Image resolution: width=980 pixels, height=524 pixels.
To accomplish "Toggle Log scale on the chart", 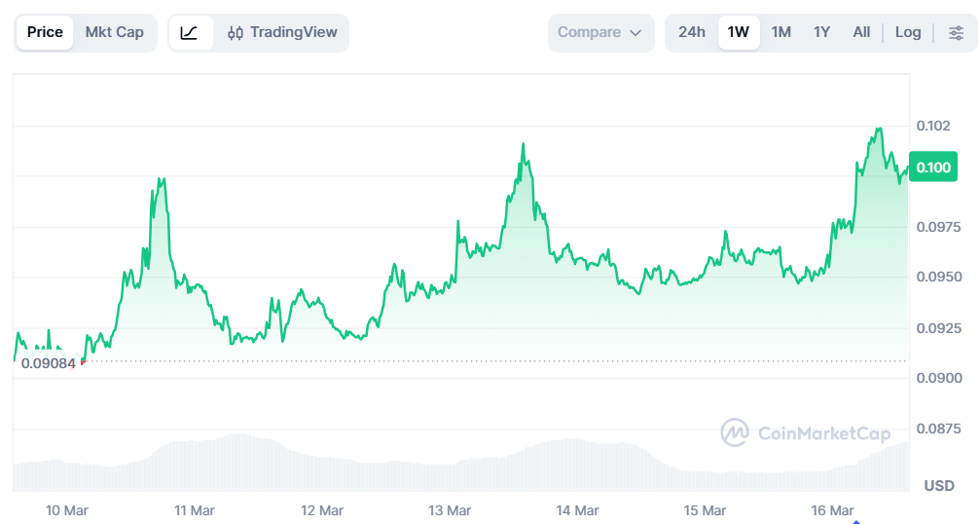I will [908, 32].
